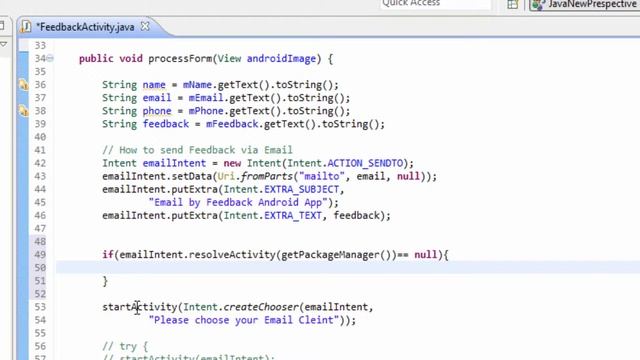Click the word startActivity on line 53

[140, 307]
